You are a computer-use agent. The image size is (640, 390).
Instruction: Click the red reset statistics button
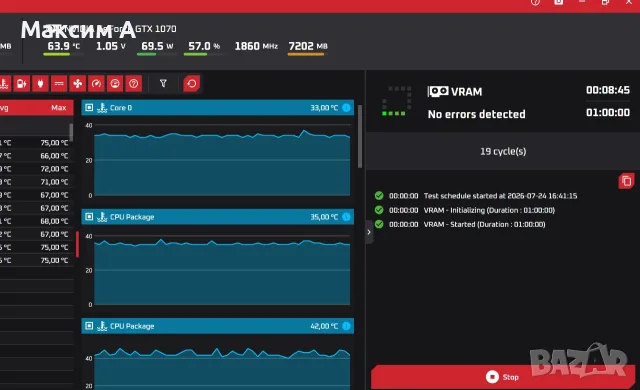pyautogui.click(x=191, y=84)
